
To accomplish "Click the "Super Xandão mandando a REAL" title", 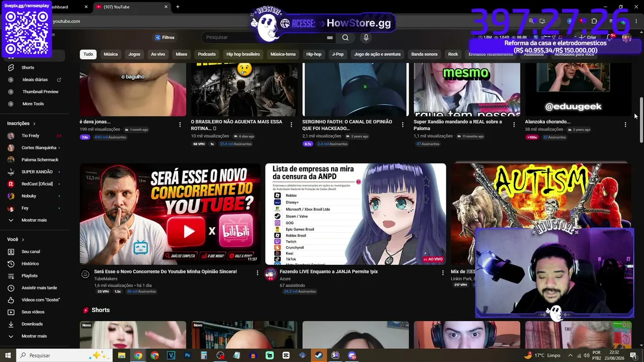I will point(458,125).
